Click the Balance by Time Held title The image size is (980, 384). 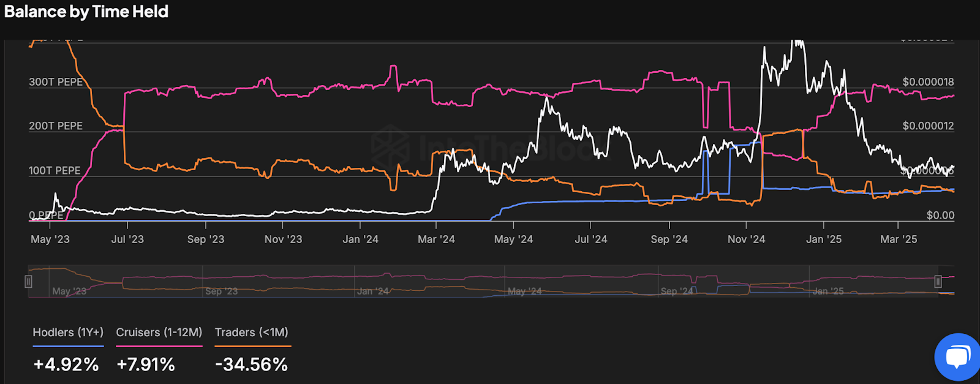coord(86,12)
